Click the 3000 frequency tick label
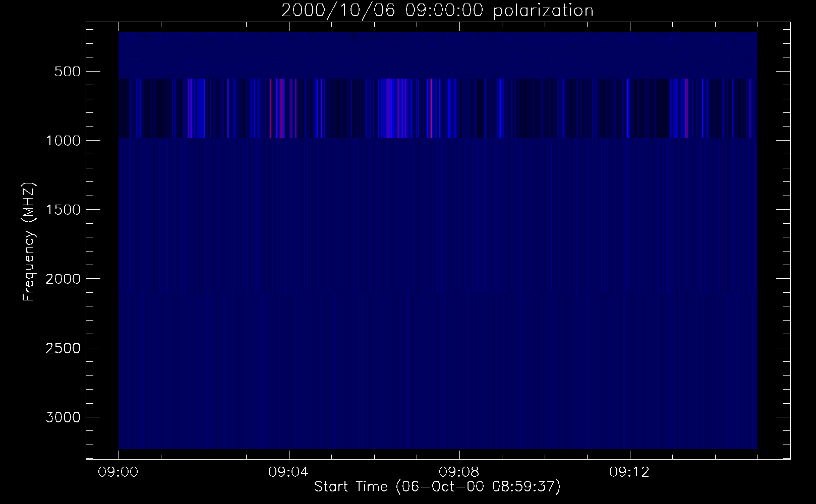This screenshot has width=816, height=504. (63, 417)
